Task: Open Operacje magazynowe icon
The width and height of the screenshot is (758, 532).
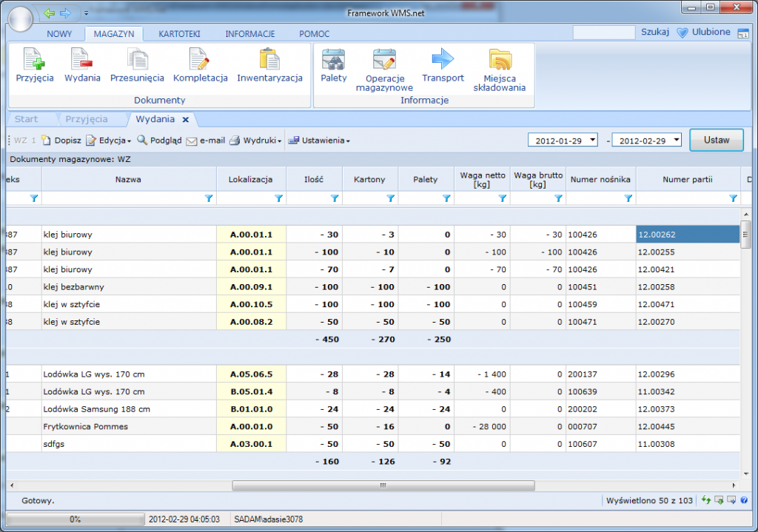Action: point(384,59)
